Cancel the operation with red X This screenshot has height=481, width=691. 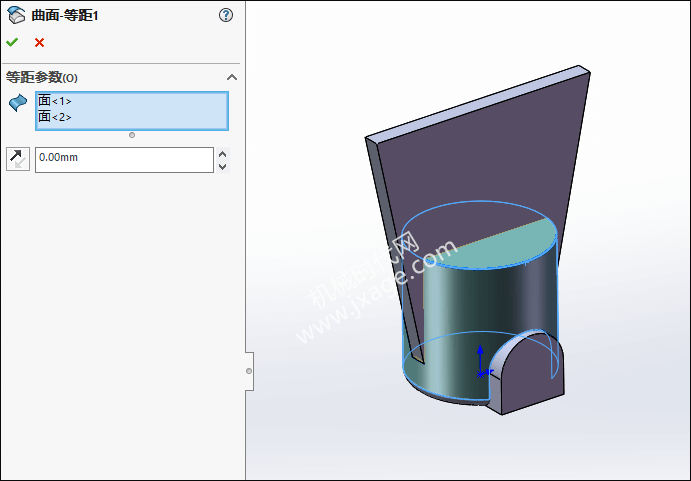click(39, 42)
